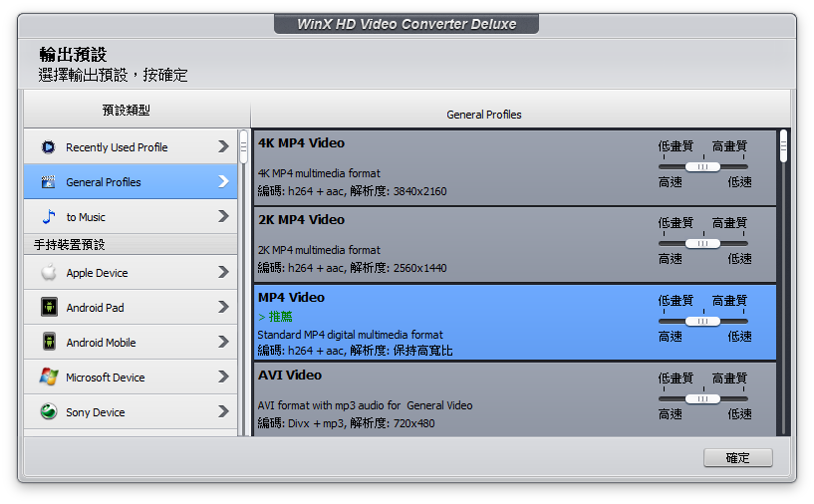Click the to Music note icon
The height and width of the screenshot is (504, 814).
click(49, 217)
